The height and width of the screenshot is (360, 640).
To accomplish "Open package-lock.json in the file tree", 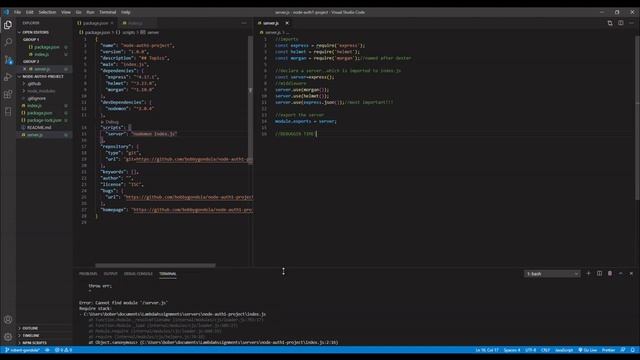I will coord(44,120).
